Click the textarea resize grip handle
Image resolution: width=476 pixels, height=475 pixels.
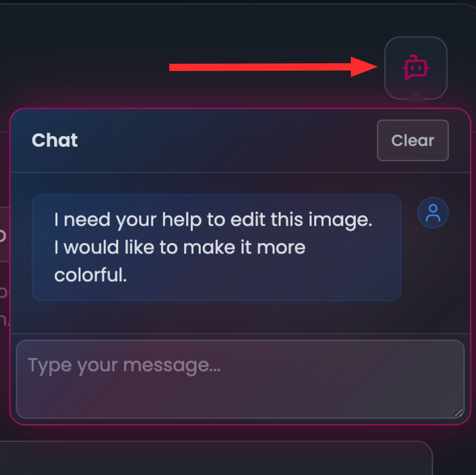pos(458,413)
